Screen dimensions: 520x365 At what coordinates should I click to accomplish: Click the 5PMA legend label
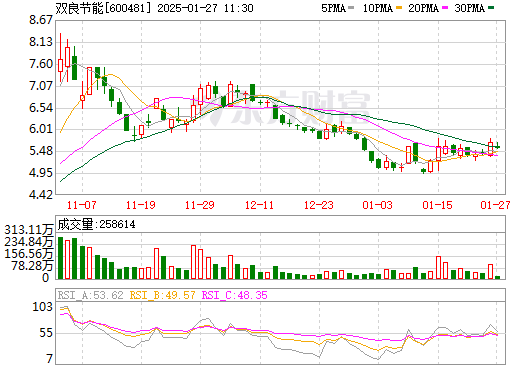pyautogui.click(x=333, y=8)
